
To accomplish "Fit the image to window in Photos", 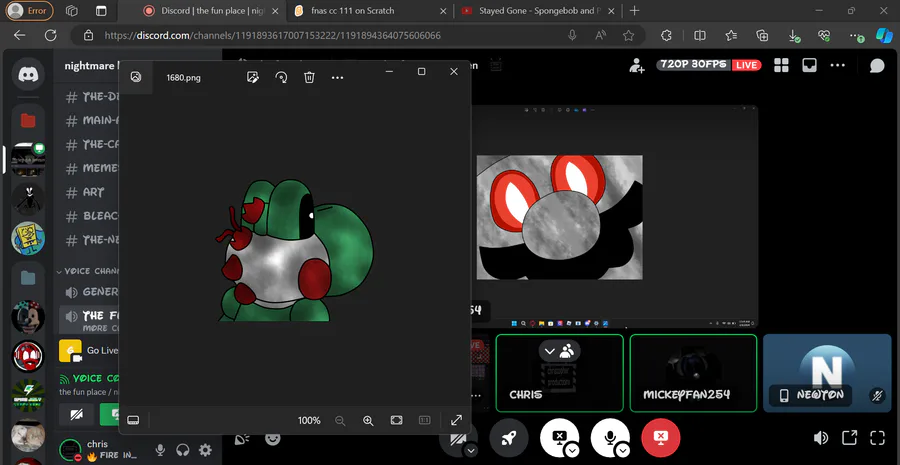I will coord(397,420).
